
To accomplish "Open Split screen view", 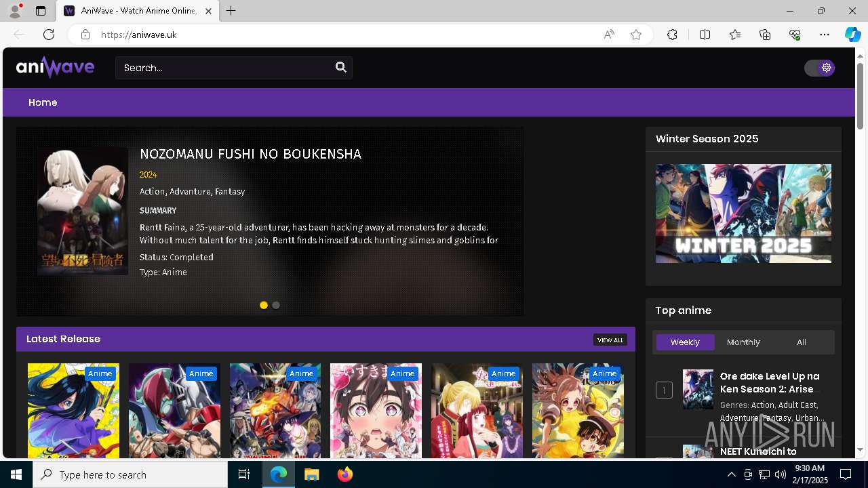I will (705, 35).
